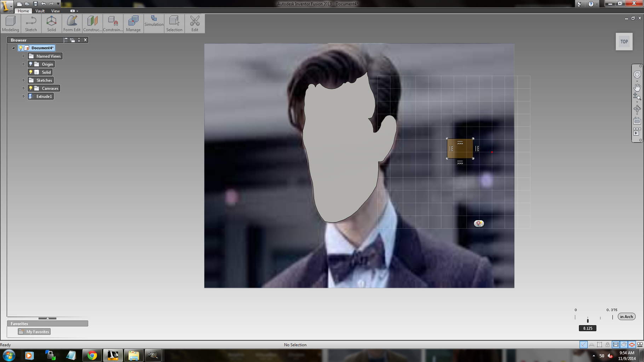The image size is (644, 362).
Task: Open the Manage panel
Action: pyautogui.click(x=133, y=24)
